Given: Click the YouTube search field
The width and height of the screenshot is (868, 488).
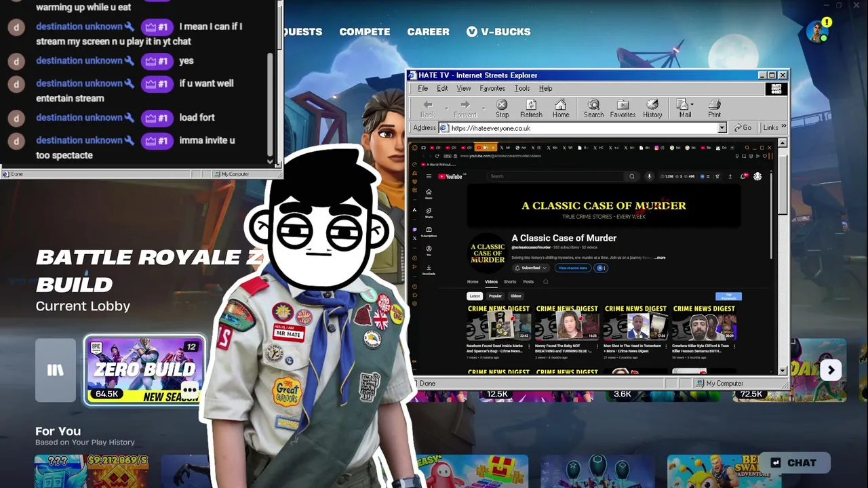Looking at the screenshot, I should [x=556, y=176].
